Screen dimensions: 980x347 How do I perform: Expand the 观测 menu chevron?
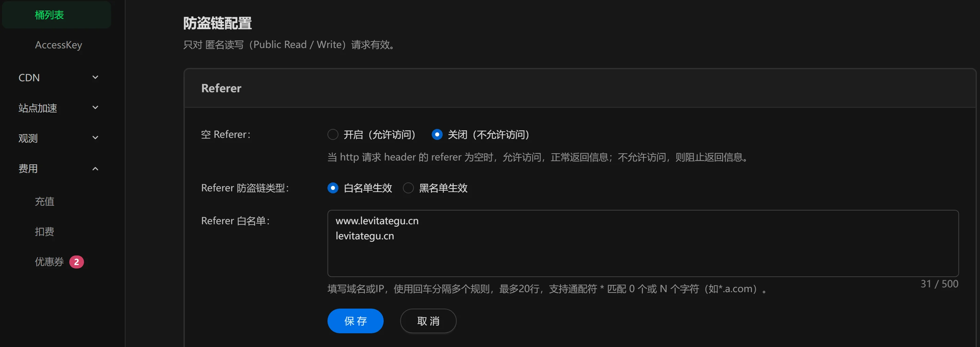click(95, 138)
